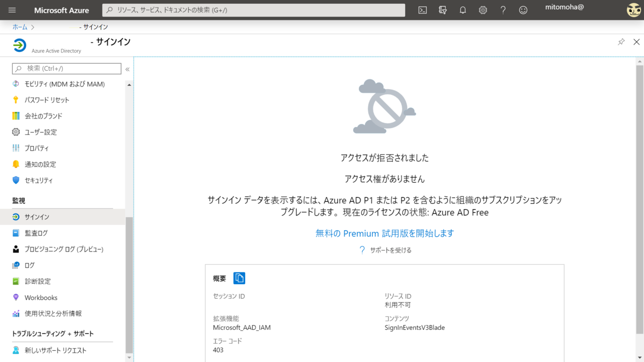Click the 403 error code value
This screenshot has width=644, height=362.
218,350
